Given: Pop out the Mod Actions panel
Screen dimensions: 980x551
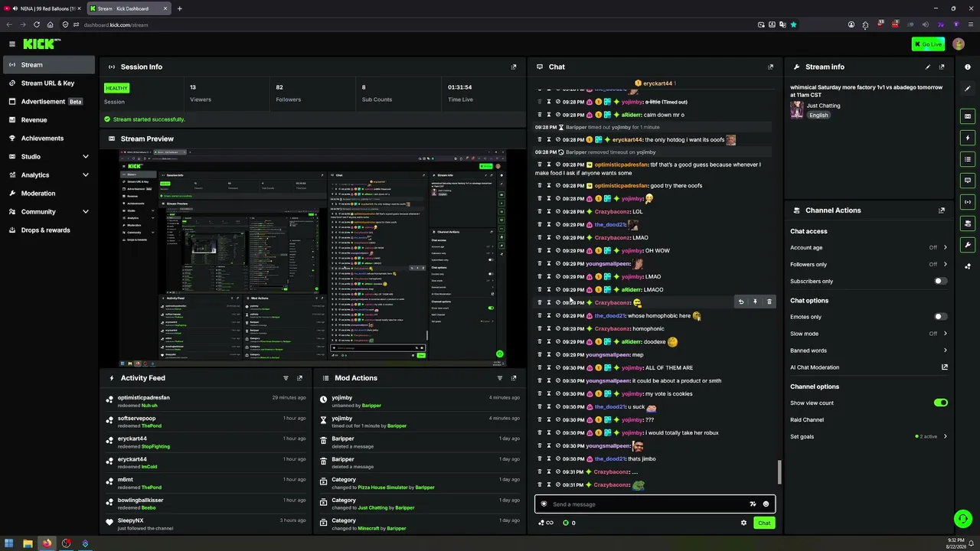Looking at the screenshot, I should 514,378.
